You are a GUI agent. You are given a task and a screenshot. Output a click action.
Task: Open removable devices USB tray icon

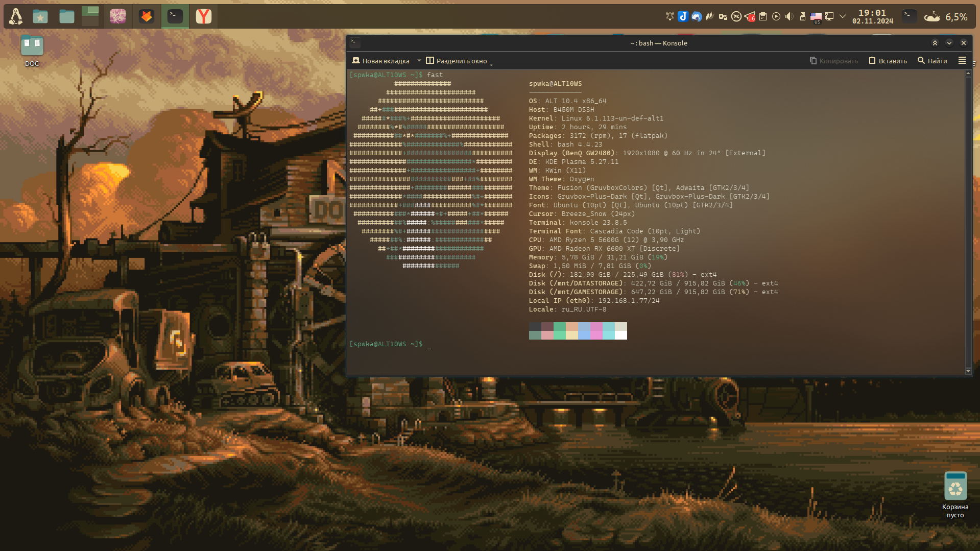coord(802,16)
